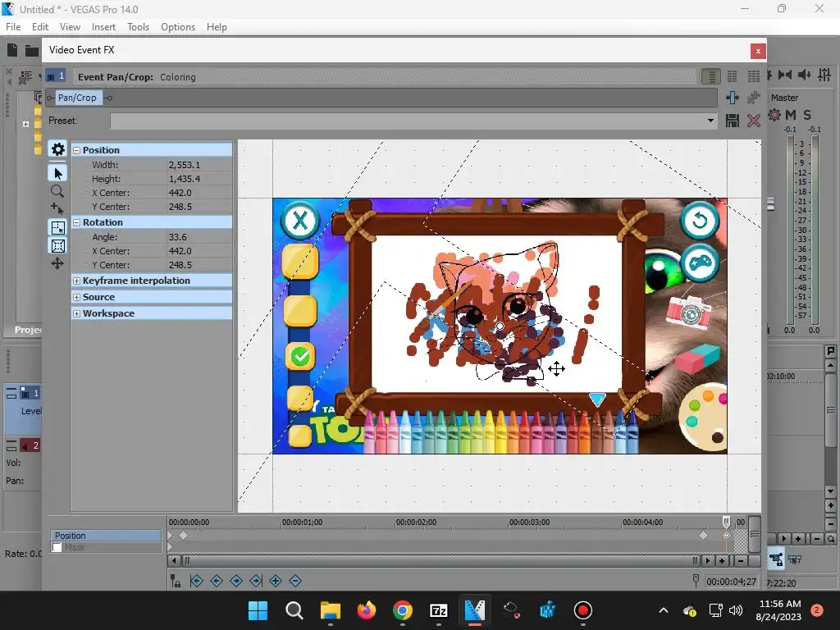Switch to the two-column grid view icon

point(732,76)
